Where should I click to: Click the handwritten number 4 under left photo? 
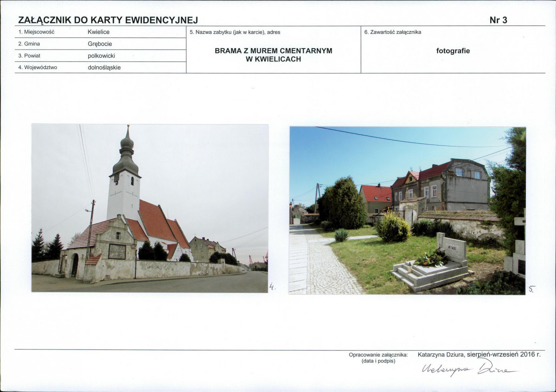coord(272,287)
